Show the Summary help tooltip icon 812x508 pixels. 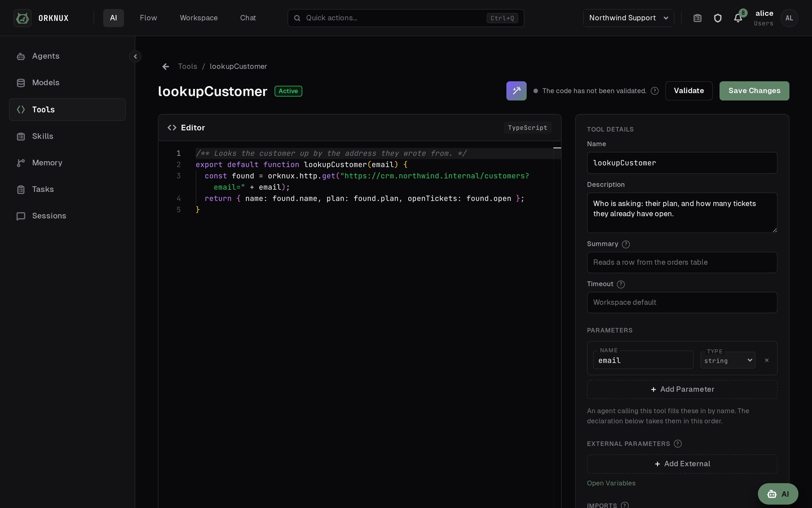626,244
